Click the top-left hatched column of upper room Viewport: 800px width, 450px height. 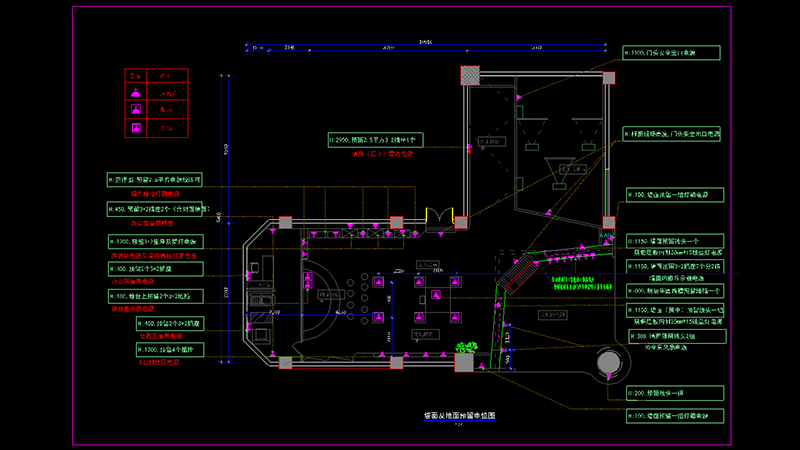(469, 77)
